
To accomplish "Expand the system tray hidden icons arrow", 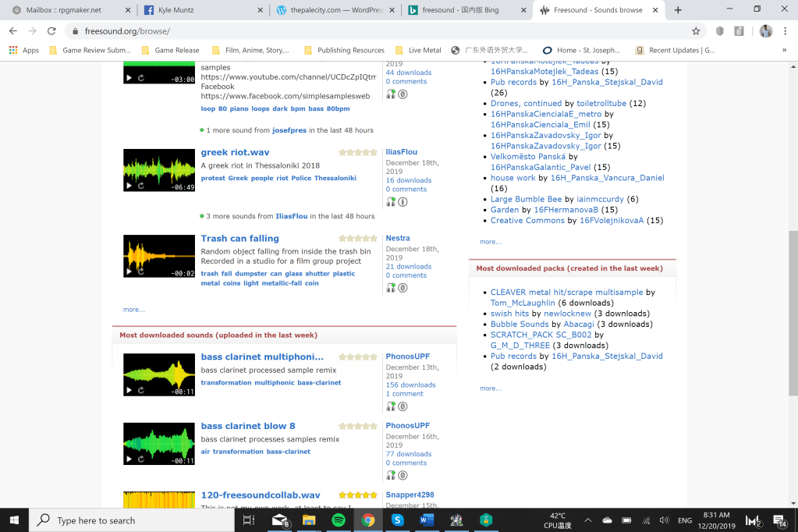I will [587, 520].
